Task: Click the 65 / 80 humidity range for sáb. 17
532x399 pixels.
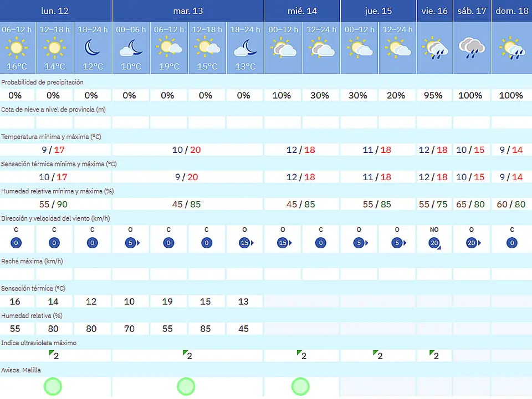Action: click(x=470, y=204)
